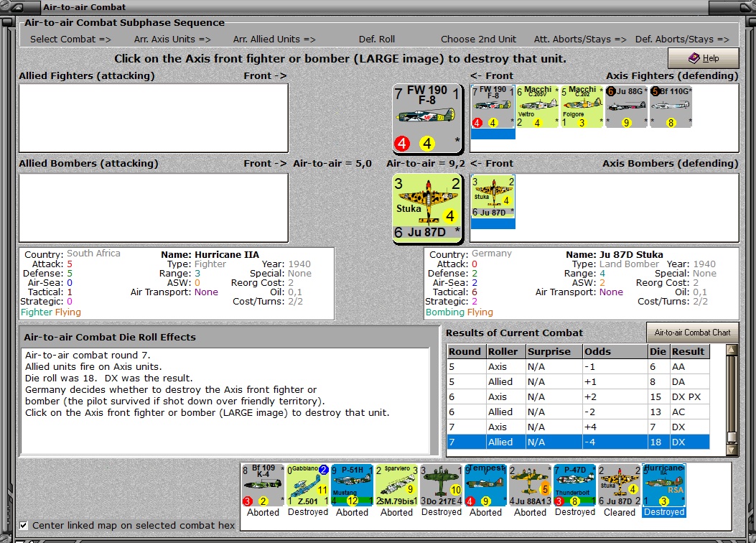This screenshot has height=543, width=756.
Task: Click the 'Arr. Allied Units =>' subphase label
Action: click(x=274, y=39)
